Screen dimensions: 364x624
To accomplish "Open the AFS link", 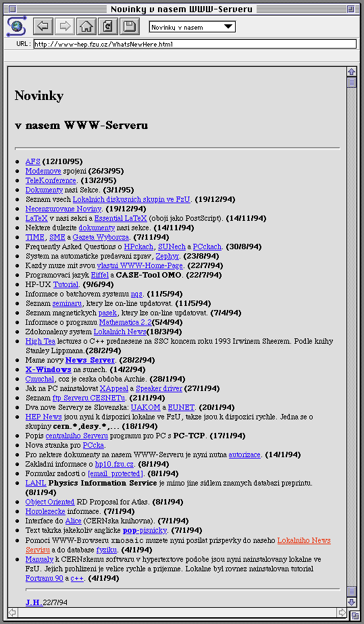I will [x=32, y=161].
